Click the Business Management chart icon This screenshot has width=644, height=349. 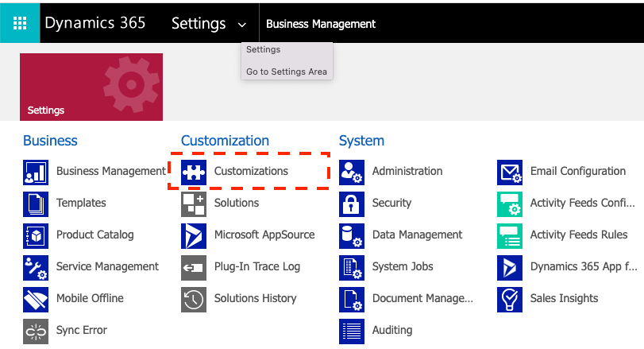(x=36, y=172)
